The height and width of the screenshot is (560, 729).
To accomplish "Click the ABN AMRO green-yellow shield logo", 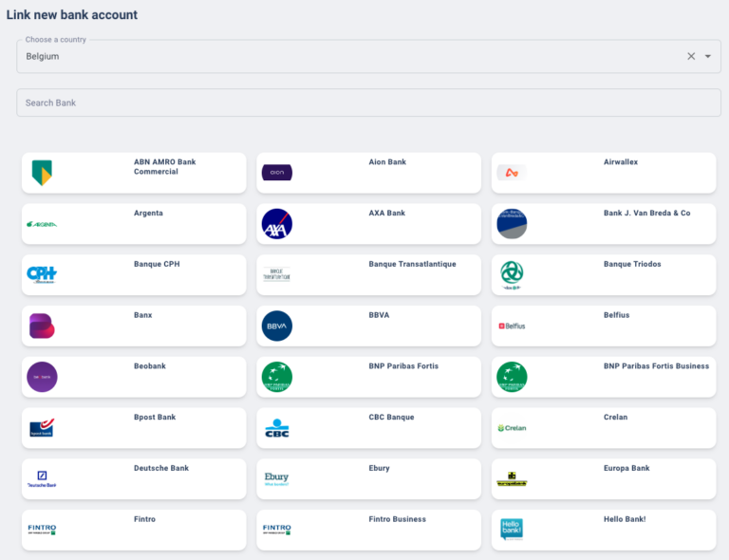I will [x=42, y=173].
